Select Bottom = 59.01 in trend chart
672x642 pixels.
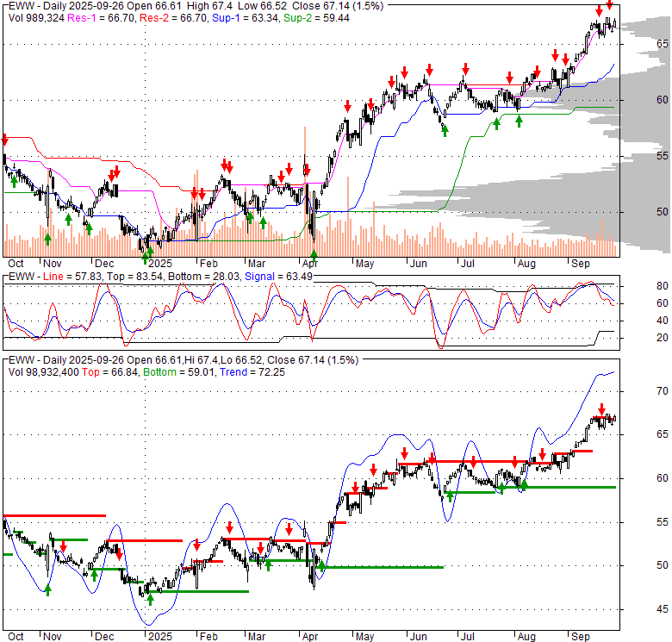point(178,372)
